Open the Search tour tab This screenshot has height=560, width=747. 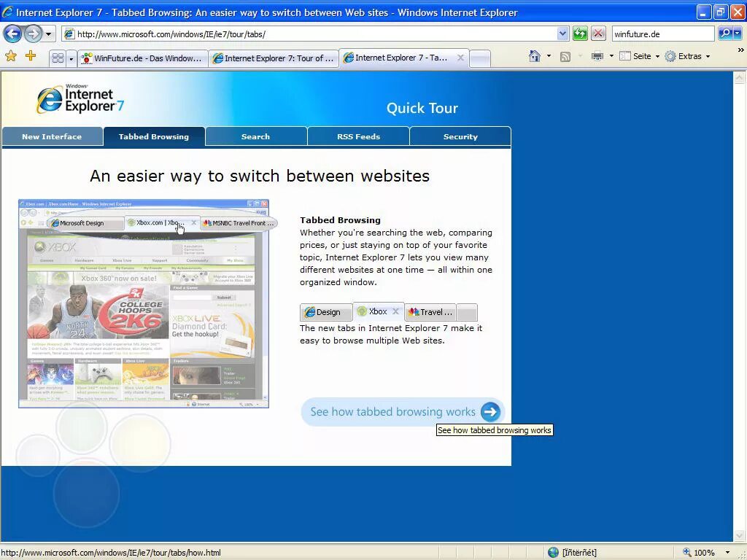click(256, 136)
